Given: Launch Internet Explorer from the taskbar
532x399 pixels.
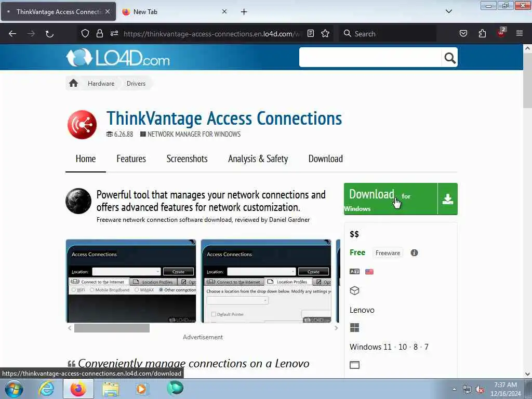Looking at the screenshot, I should pyautogui.click(x=46, y=389).
